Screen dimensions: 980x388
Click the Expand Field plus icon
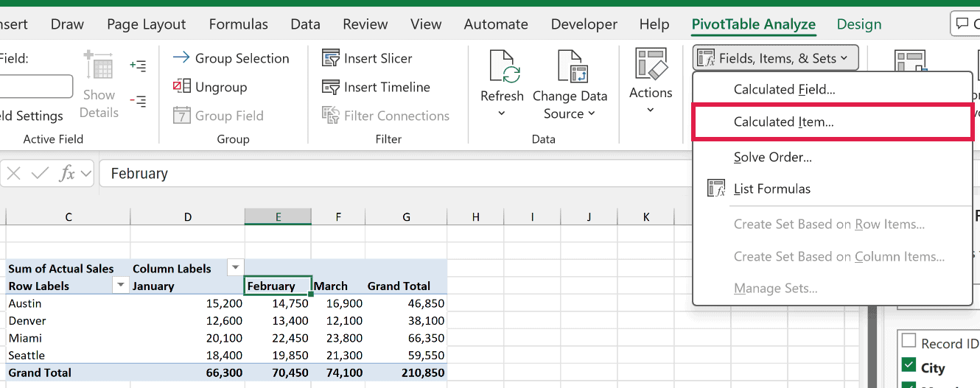point(138,66)
